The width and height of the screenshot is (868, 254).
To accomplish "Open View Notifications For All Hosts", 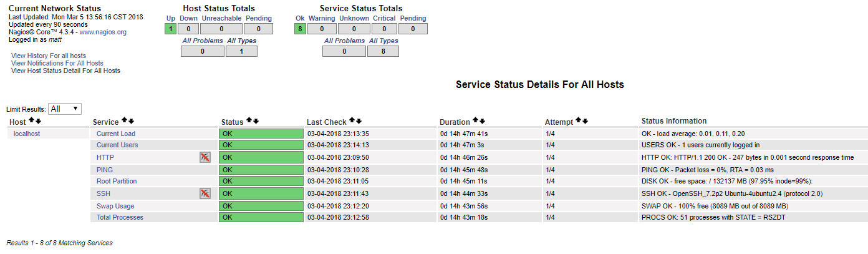I will pos(57,63).
